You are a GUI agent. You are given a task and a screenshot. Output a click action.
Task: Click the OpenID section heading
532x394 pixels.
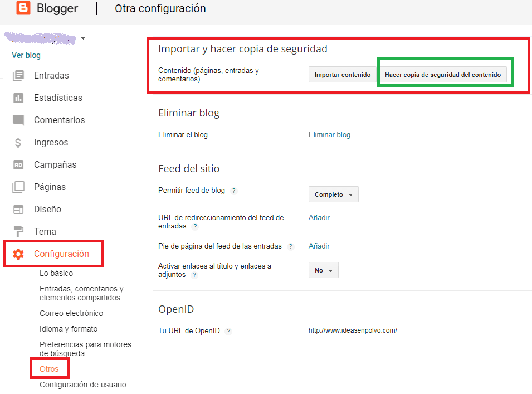(176, 309)
